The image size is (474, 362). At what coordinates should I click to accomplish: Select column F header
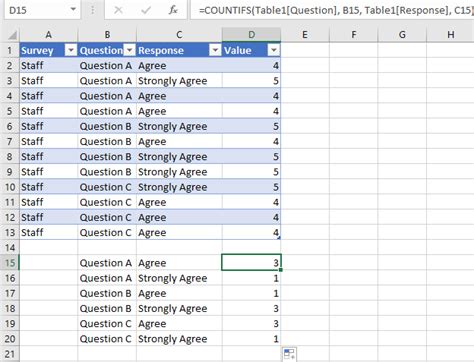[x=353, y=35]
